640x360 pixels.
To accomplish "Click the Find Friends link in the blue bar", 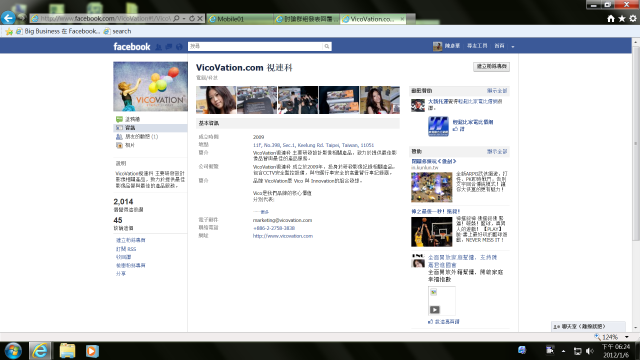I will point(477,46).
